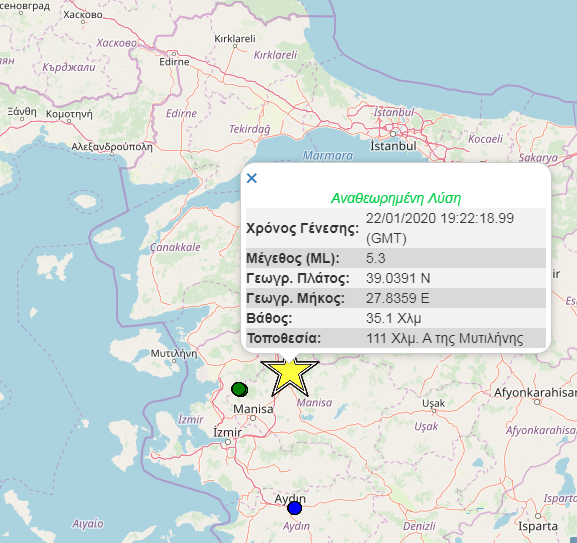
Task: Click the Χρόνος Γένεσης time row
Action: pyautogui.click(x=396, y=228)
